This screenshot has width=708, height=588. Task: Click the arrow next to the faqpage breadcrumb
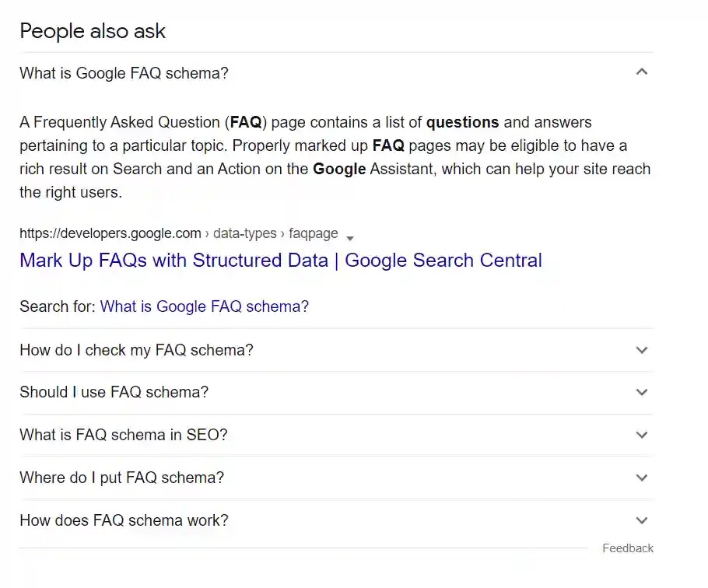click(350, 238)
